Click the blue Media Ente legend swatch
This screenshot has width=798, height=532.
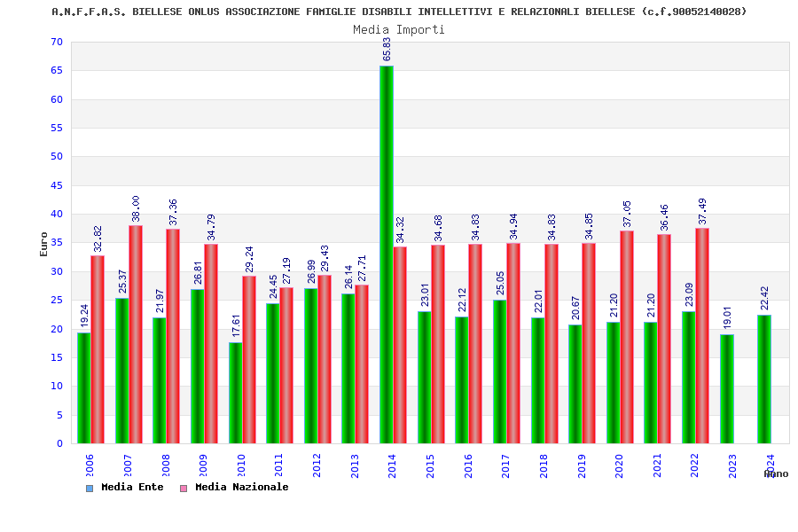[x=90, y=489]
